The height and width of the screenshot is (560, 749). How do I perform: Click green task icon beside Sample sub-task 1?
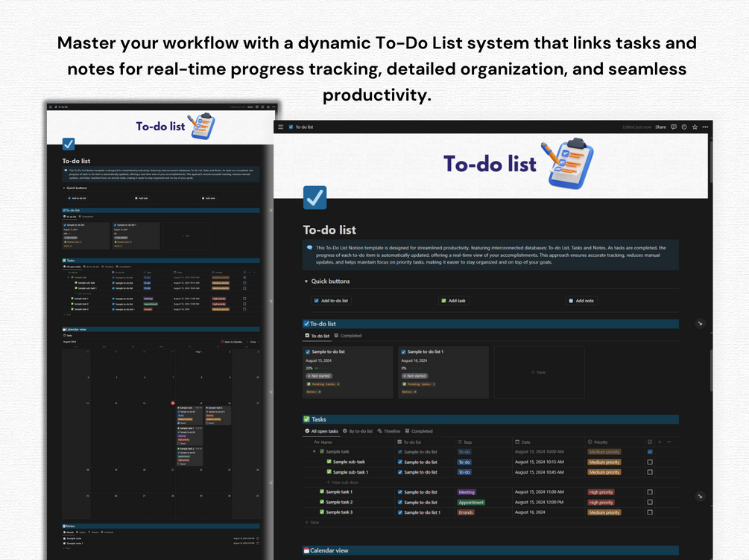(329, 471)
